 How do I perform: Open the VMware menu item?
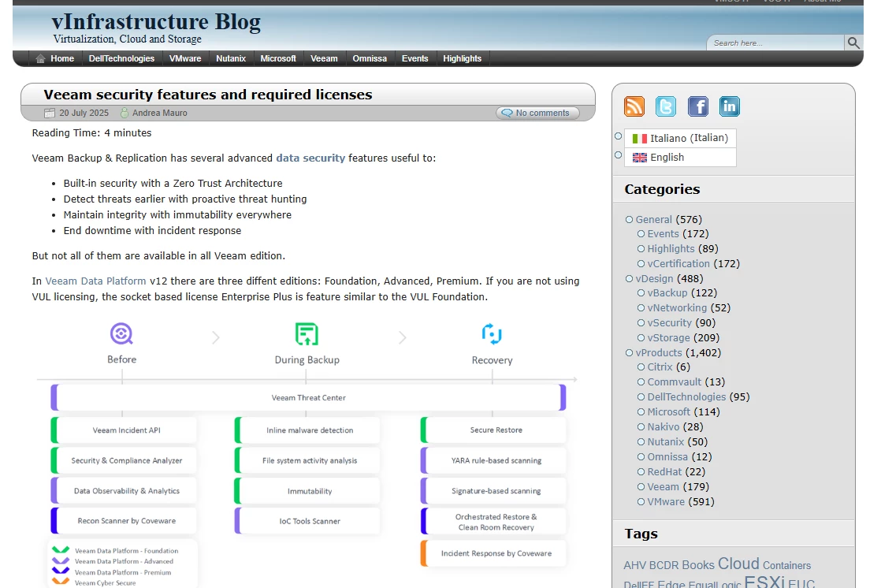185,58
